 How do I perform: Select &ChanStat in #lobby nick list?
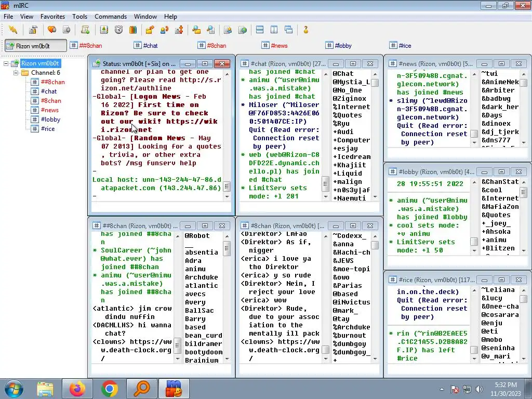click(500, 182)
